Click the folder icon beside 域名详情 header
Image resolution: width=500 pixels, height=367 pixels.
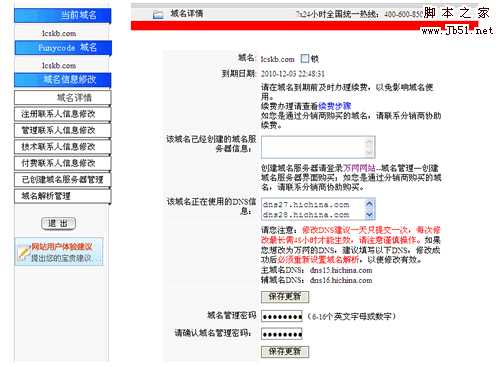pos(158,14)
